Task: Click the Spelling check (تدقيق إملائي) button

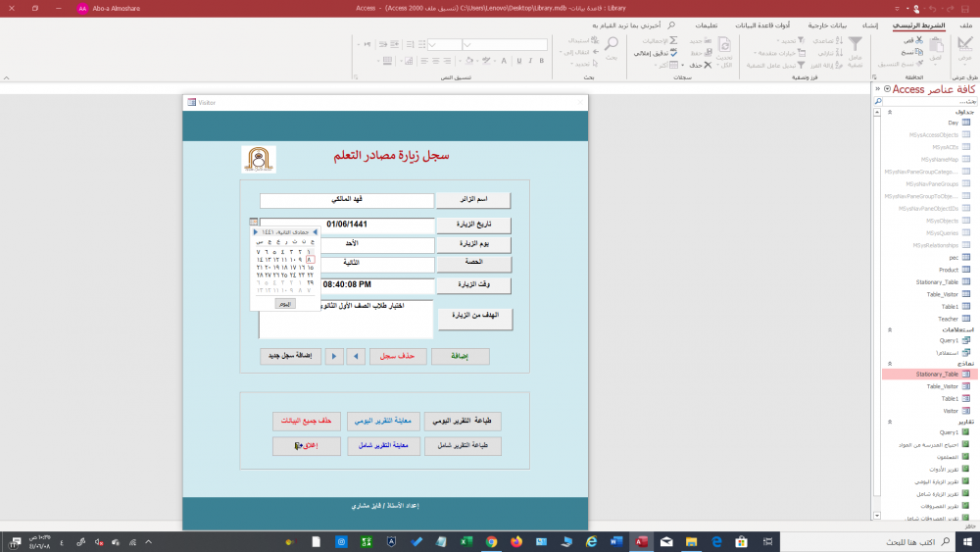Action: [x=656, y=53]
